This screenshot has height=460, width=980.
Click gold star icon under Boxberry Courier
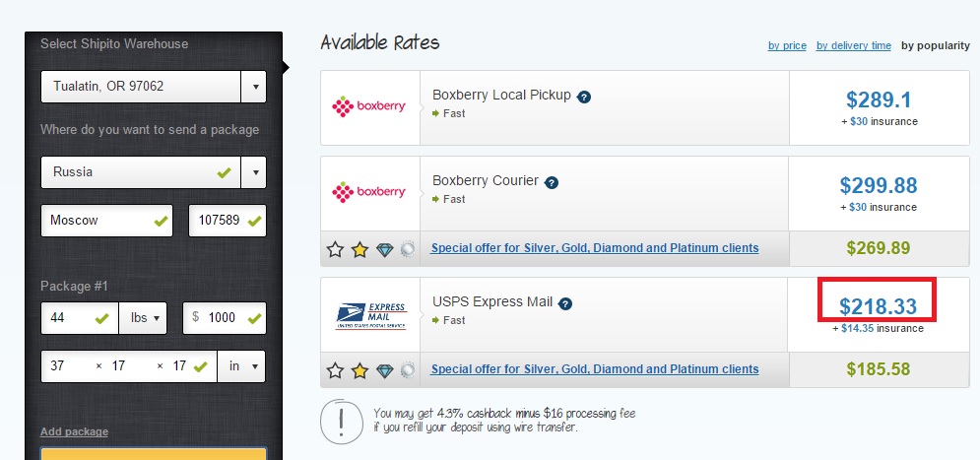pyautogui.click(x=359, y=249)
